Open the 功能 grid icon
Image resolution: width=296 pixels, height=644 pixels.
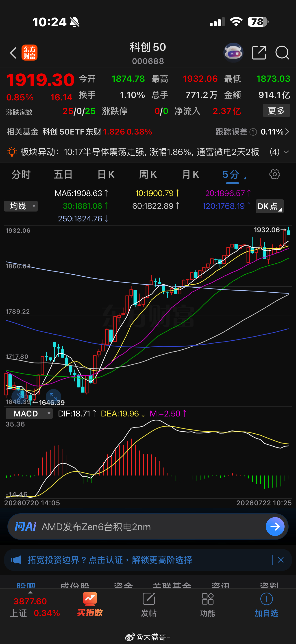coord(207,599)
